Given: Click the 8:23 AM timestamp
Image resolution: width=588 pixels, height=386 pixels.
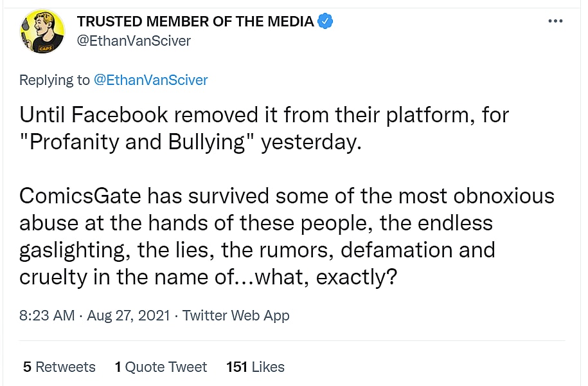Looking at the screenshot, I should coord(48,315).
